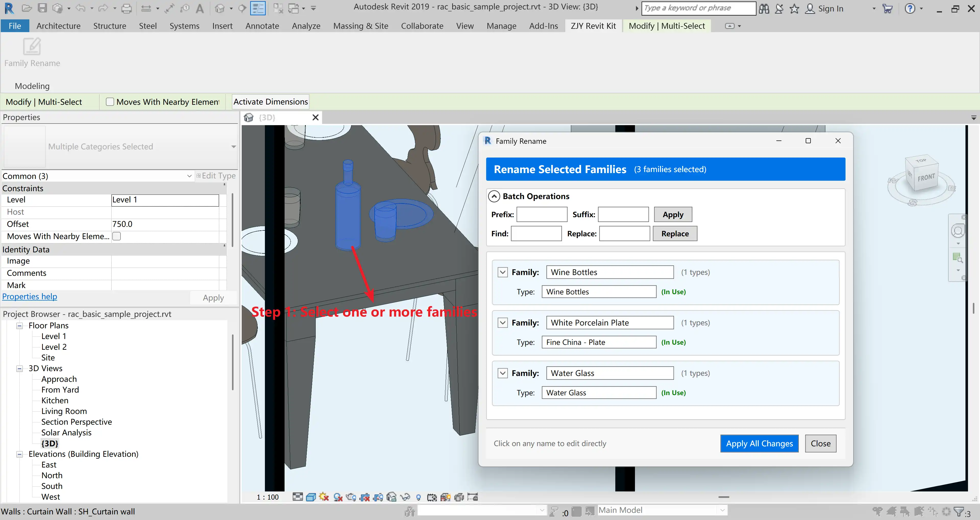Screen dimensions: 980x520
Task: Click the Visual Style cube icon
Action: [311, 497]
